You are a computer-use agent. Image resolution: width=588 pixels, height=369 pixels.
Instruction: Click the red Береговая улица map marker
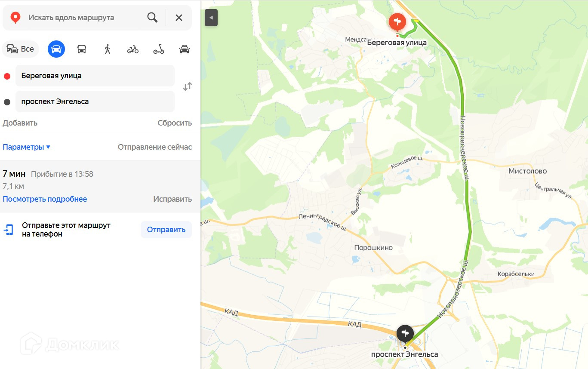pos(397,22)
